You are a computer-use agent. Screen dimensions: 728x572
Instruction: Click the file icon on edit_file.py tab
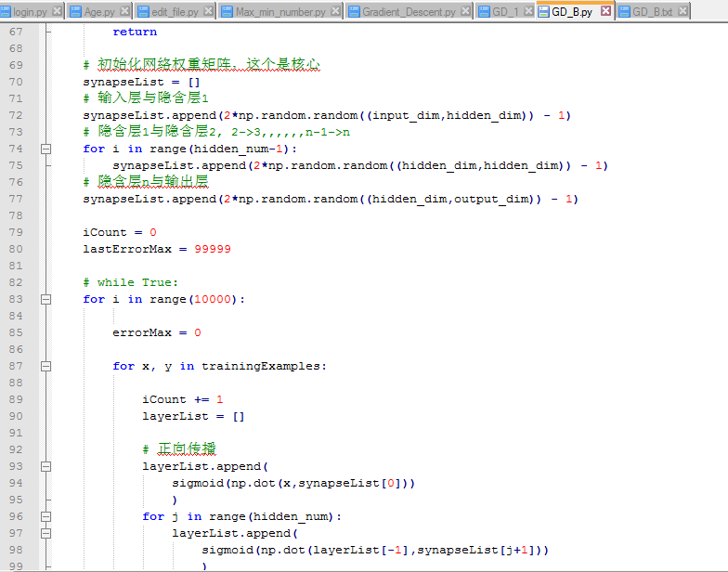[x=143, y=11]
